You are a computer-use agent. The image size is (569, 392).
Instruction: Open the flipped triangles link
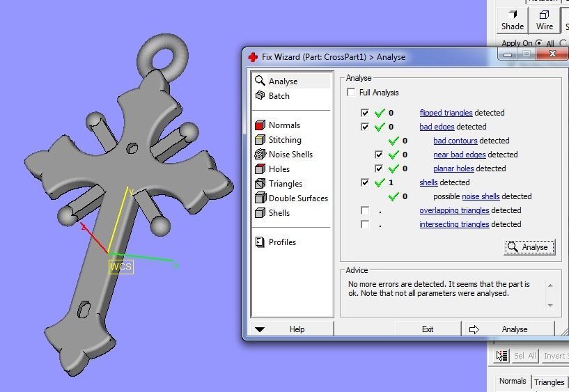(x=446, y=113)
